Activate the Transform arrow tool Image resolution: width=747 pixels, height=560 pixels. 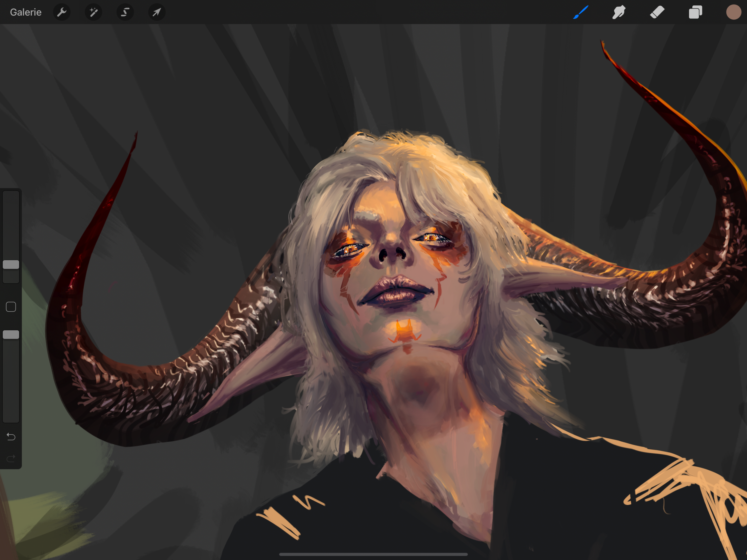click(157, 13)
